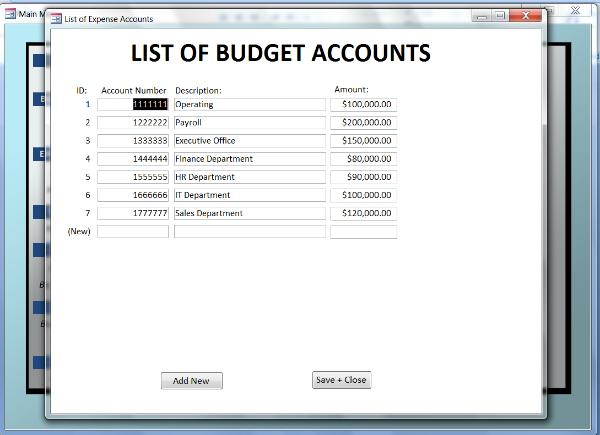Viewport: 600px width, 435px height.
Task: Click the form icon in List of Expense Accounts title bar
Action: pyautogui.click(x=55, y=18)
